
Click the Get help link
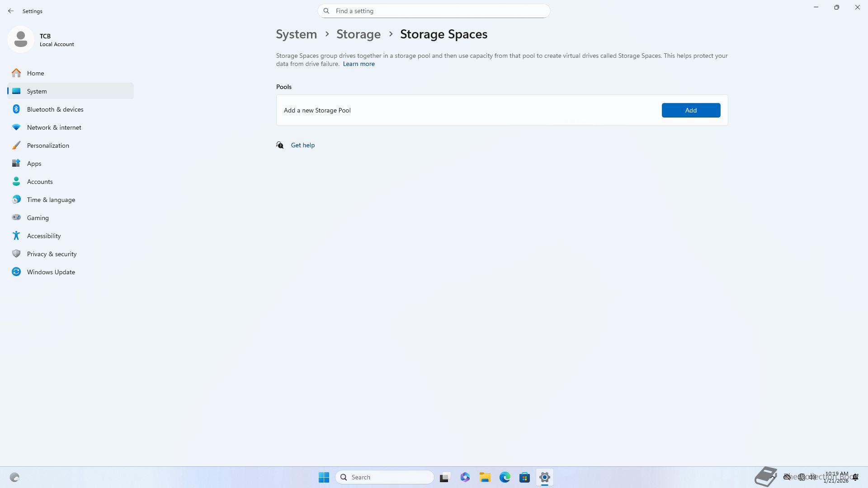[302, 145]
